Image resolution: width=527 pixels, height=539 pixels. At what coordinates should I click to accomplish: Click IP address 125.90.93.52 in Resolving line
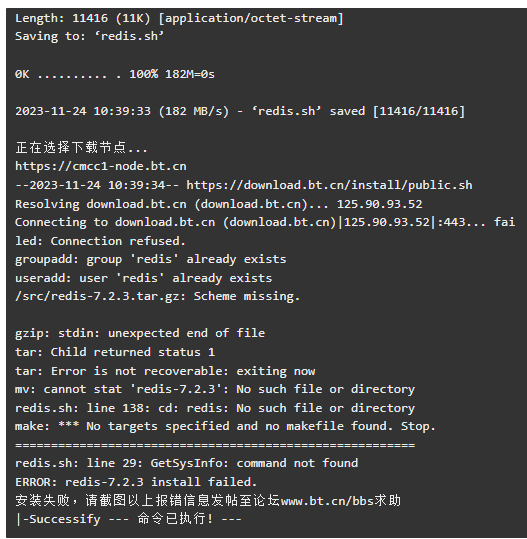point(380,205)
